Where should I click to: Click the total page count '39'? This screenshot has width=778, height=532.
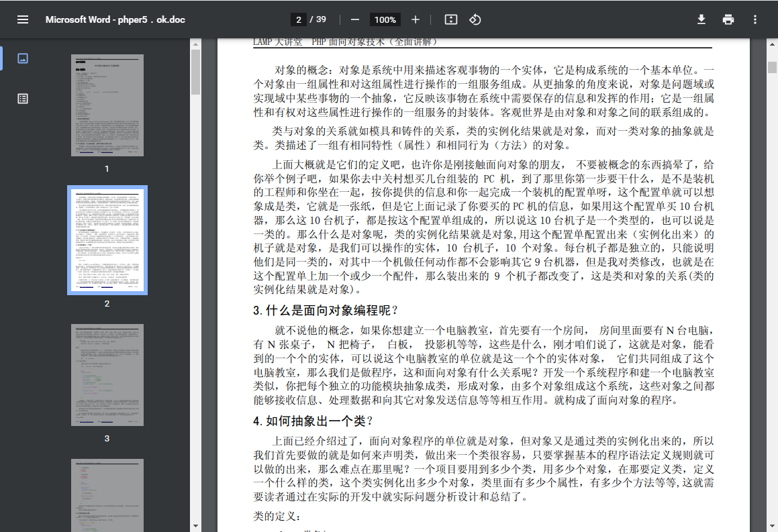click(321, 19)
